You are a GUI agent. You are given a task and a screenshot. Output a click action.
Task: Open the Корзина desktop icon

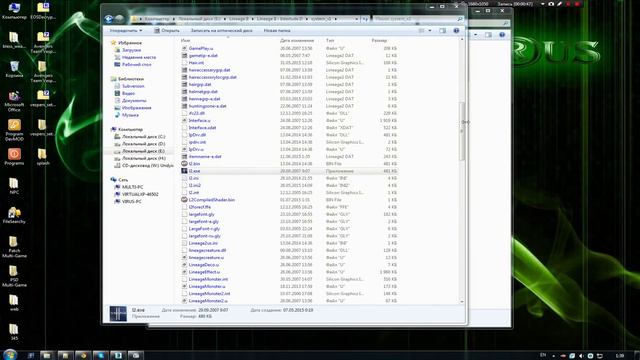coord(14,69)
